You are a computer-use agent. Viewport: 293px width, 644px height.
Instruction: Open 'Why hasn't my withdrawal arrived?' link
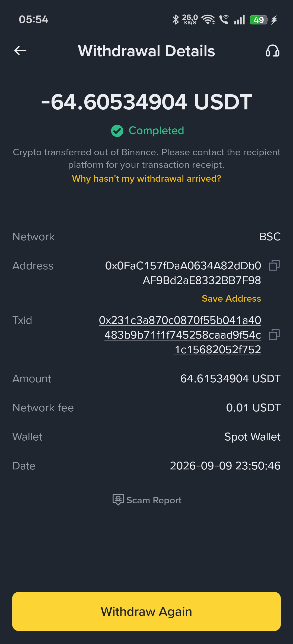coord(146,179)
